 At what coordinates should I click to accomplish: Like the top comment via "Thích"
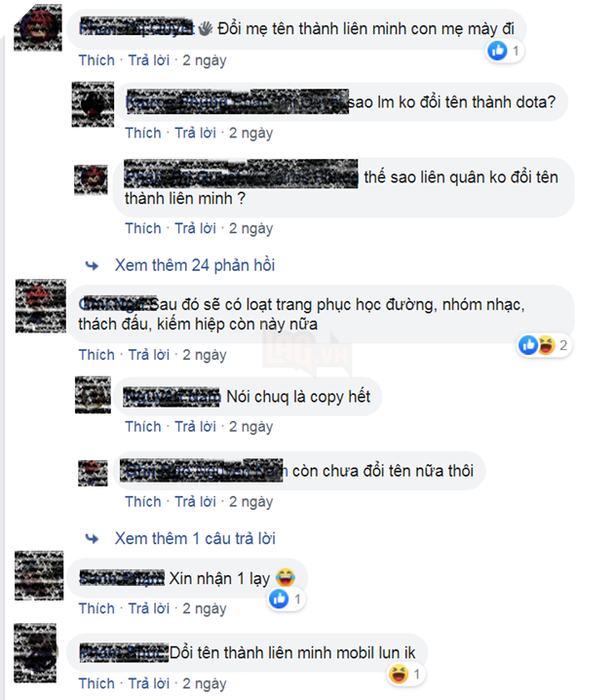coord(96,60)
